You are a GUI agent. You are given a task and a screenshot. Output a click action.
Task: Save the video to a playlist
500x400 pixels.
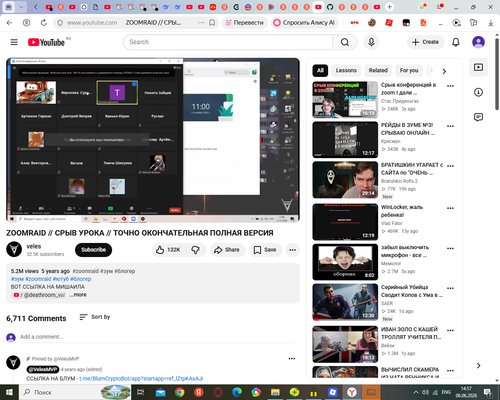point(265,250)
